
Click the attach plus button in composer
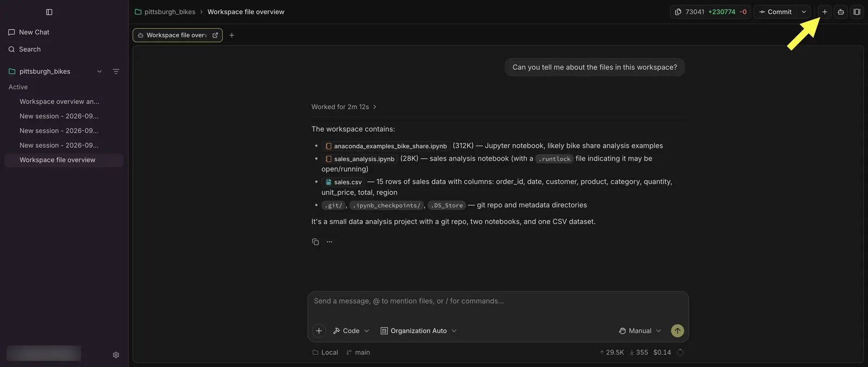pyautogui.click(x=319, y=331)
